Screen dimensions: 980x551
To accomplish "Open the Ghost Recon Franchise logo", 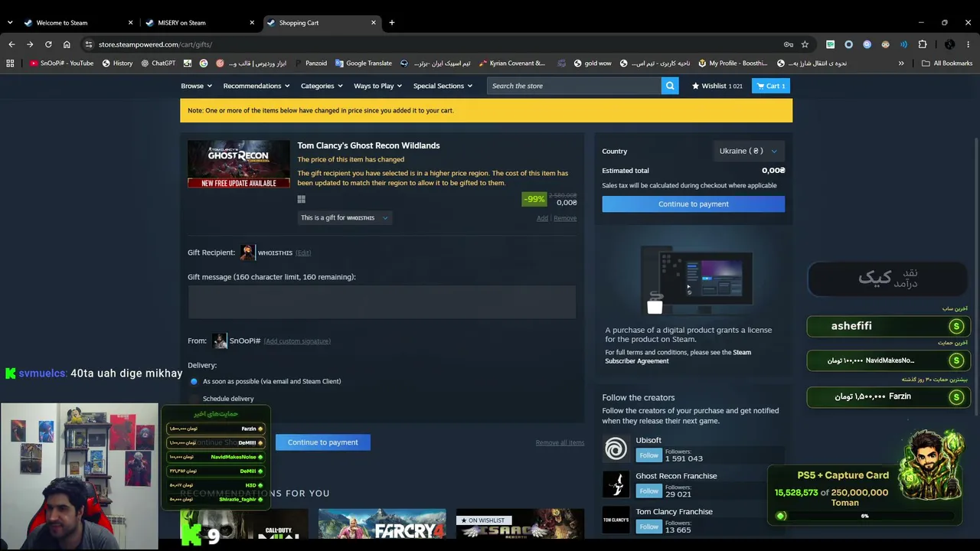I will coord(616,484).
